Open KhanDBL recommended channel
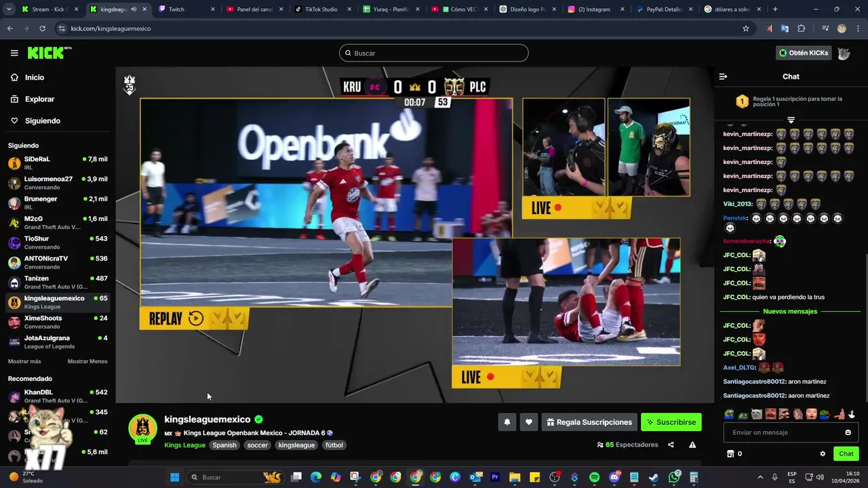 click(58, 396)
